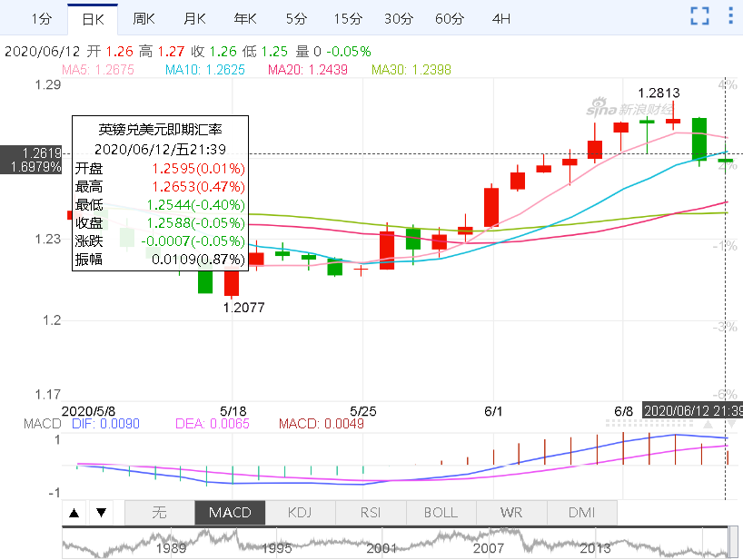
Task: Click the MACD: 0.0049 value label
Action: (322, 424)
